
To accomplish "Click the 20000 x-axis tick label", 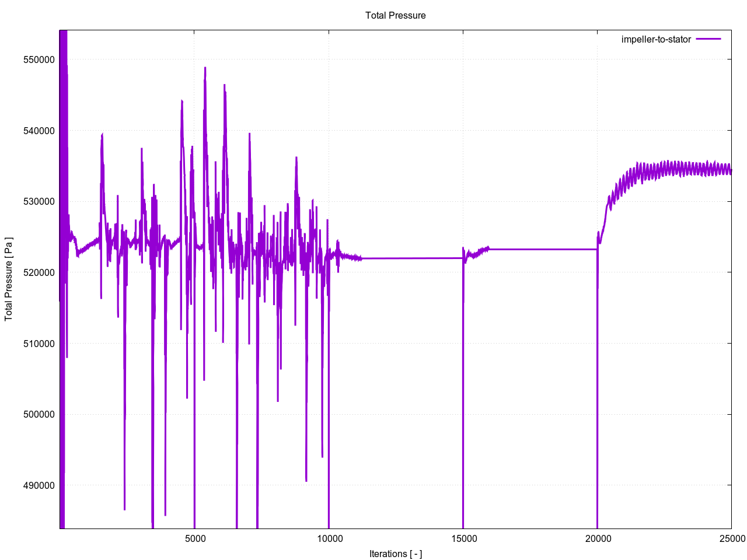I will pos(598,538).
